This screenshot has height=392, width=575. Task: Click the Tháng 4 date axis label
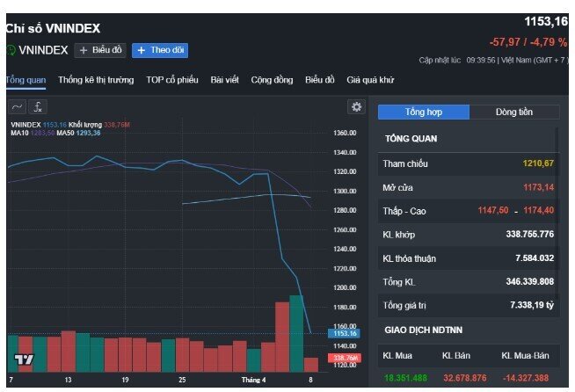[253, 380]
